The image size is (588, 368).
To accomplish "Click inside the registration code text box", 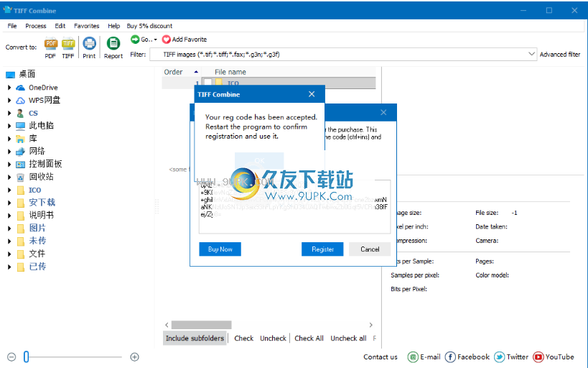I will coord(294,207).
